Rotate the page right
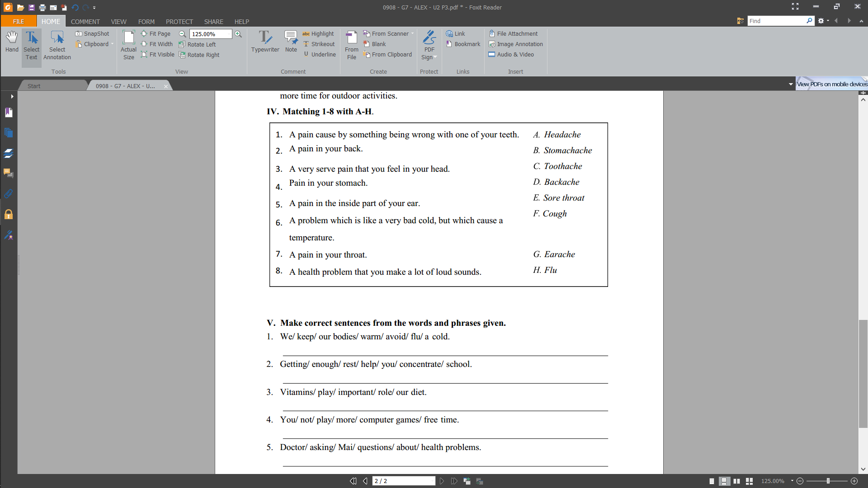Viewport: 868px width, 488px height. click(199, 55)
